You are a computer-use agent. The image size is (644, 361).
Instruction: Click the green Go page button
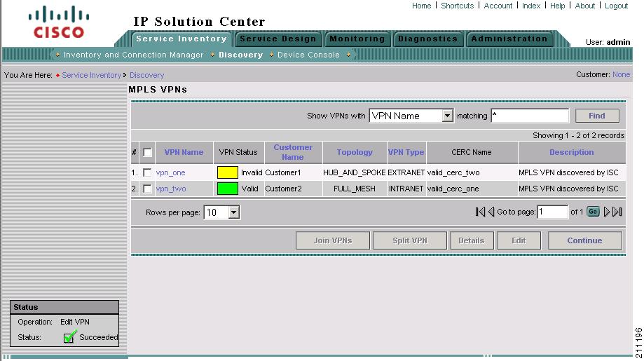593,212
